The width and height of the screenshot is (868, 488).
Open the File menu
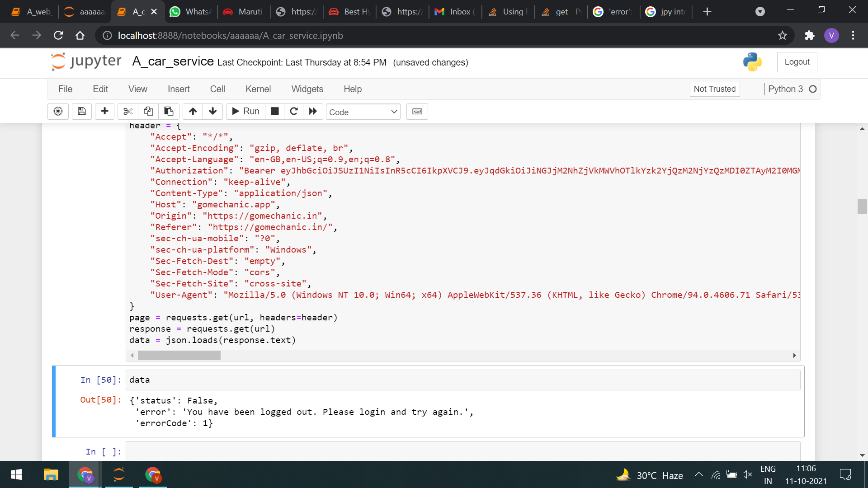point(65,89)
